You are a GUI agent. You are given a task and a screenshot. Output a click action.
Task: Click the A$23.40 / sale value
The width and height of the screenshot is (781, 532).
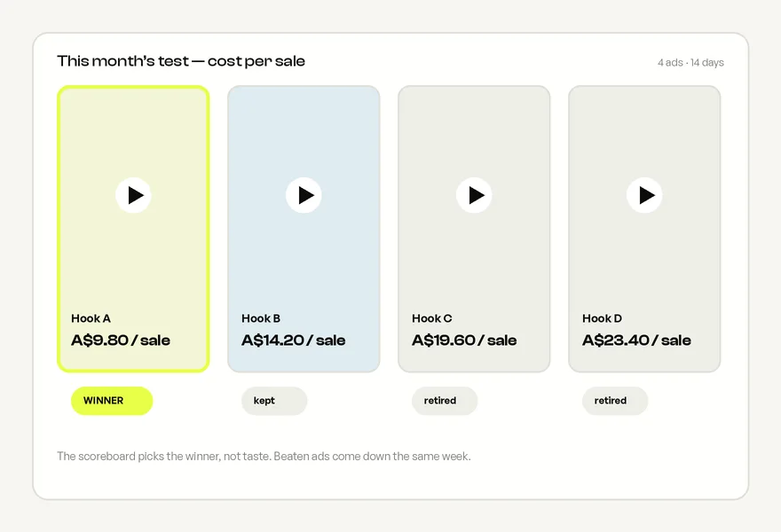click(636, 340)
